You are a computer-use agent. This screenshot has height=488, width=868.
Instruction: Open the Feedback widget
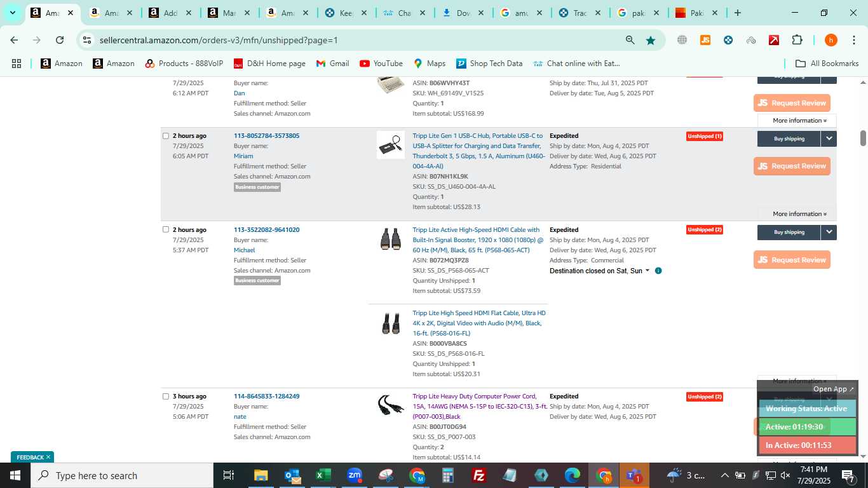coord(30,457)
